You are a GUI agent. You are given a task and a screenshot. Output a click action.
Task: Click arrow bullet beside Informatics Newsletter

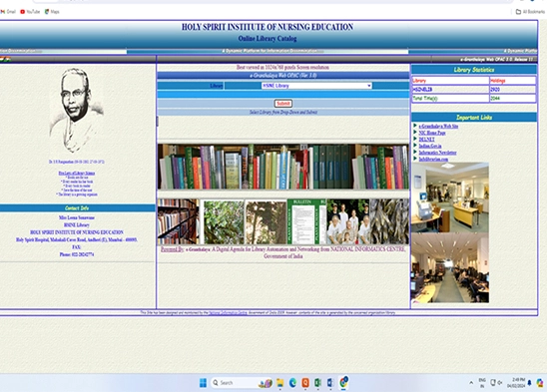(x=415, y=152)
